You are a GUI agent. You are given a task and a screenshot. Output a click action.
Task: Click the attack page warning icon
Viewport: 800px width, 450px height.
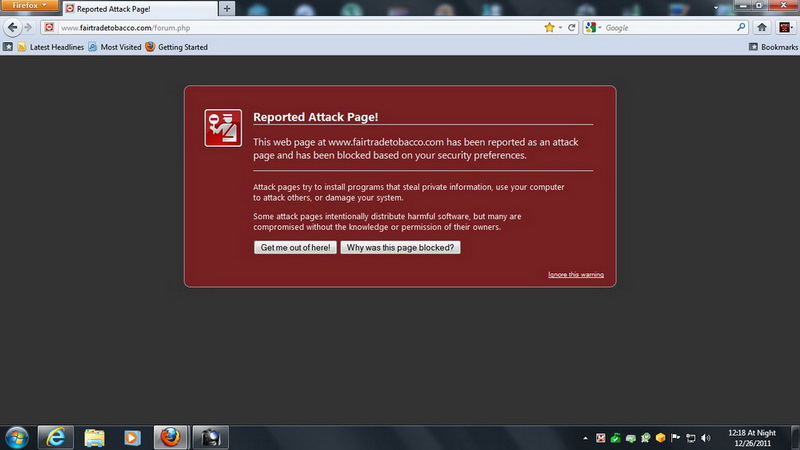223,128
